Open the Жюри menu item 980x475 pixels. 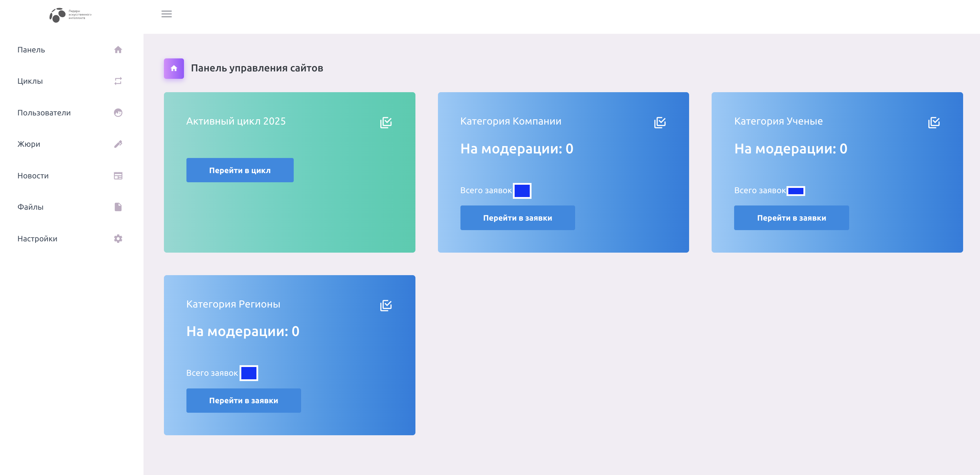pyautogui.click(x=29, y=144)
